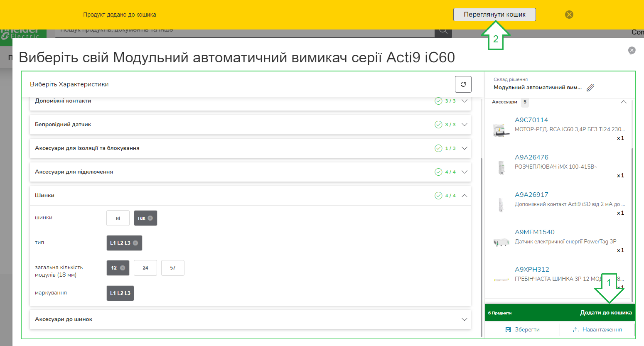Close the configurator dialog with the grey X
This screenshot has height=346, width=644.
click(x=632, y=50)
